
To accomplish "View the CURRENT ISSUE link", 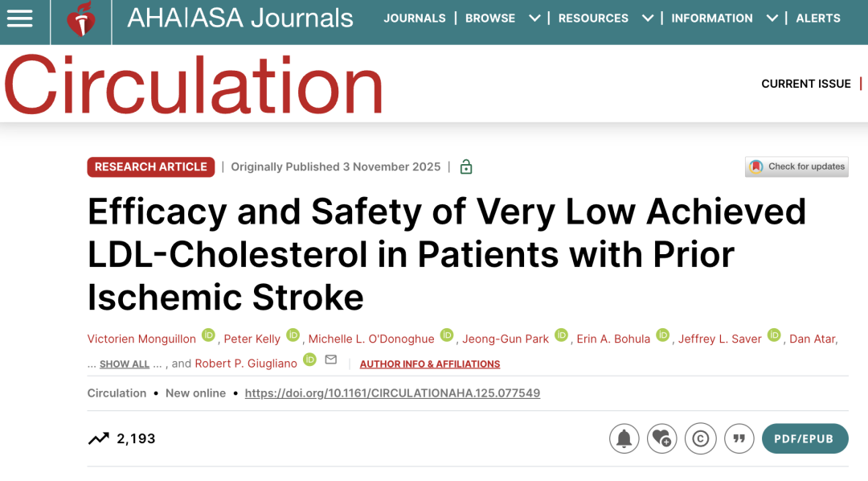I will pyautogui.click(x=806, y=84).
